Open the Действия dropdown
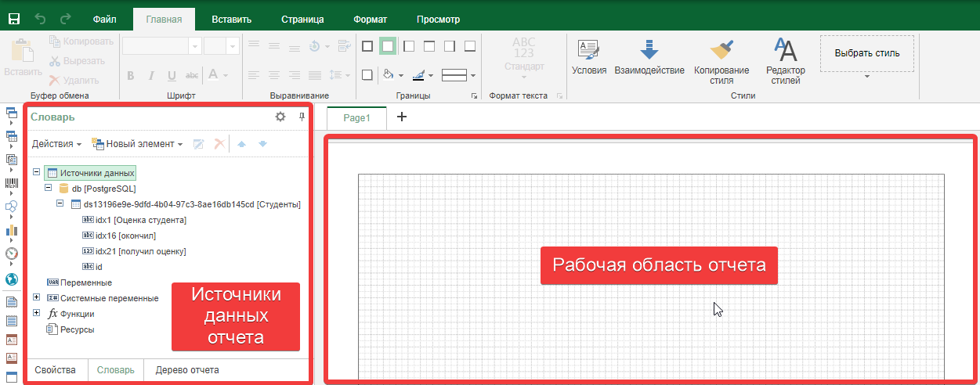Image resolution: width=980 pixels, height=385 pixels. [56, 144]
